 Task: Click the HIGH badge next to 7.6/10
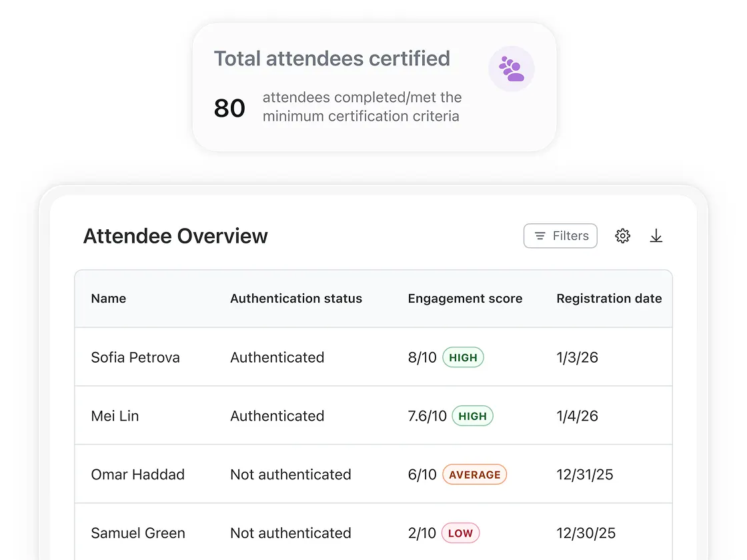coord(472,416)
